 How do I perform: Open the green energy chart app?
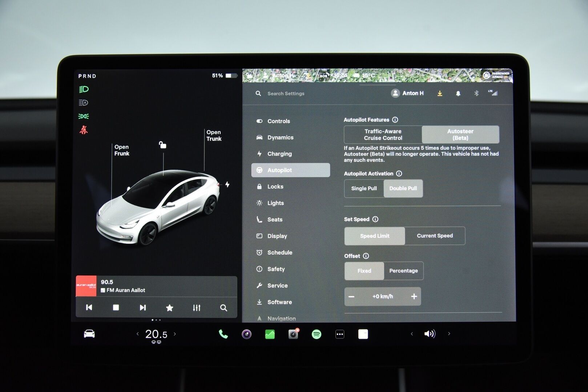click(270, 334)
